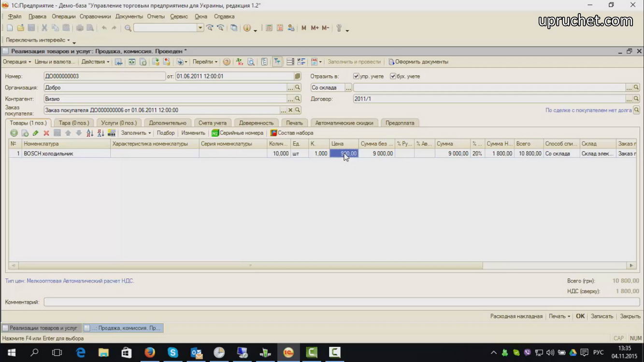Screen dimensions: 644x362
Task: Open 1C Enterprise from Windows taskbar
Action: pyautogui.click(x=288, y=352)
